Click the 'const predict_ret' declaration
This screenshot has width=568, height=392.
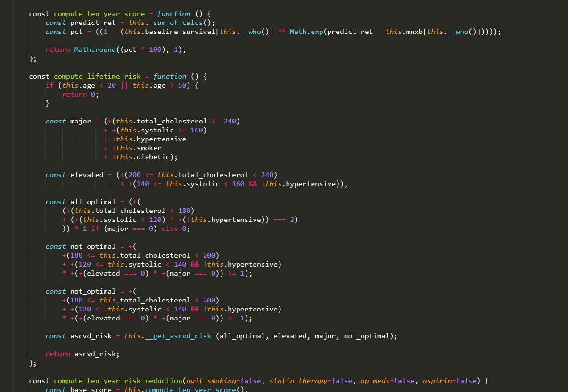80,23
